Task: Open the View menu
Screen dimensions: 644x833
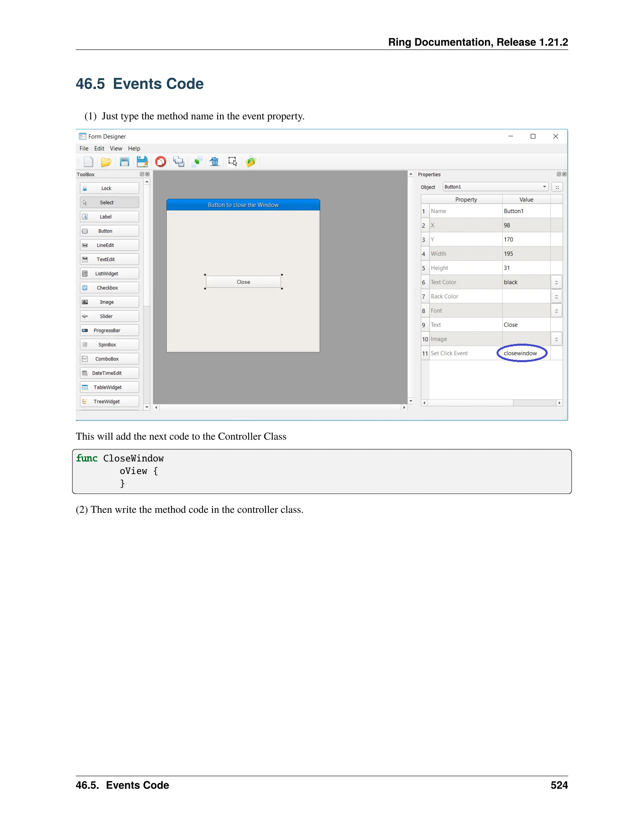Action: pos(116,148)
